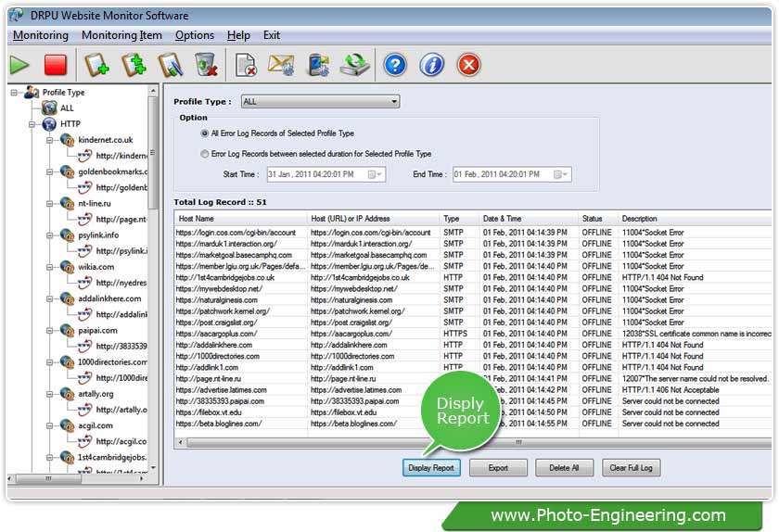Delete the item using the recycle bin icon

coord(206,65)
